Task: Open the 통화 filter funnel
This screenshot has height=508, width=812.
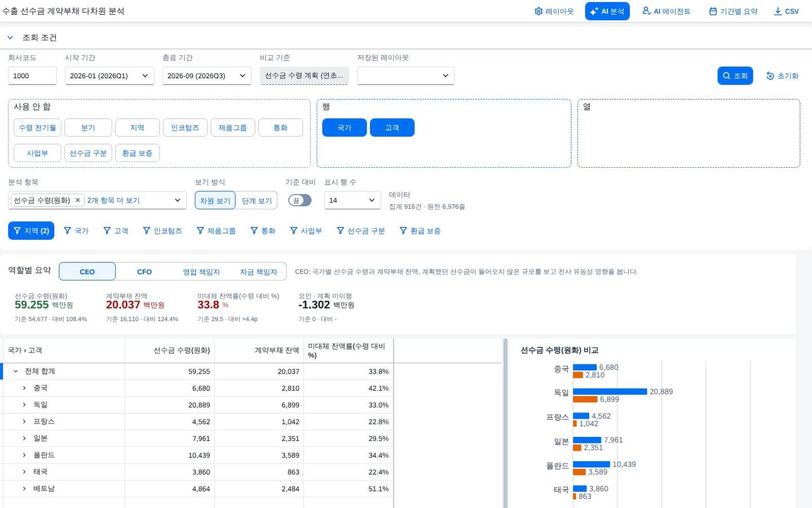Action: pos(263,231)
